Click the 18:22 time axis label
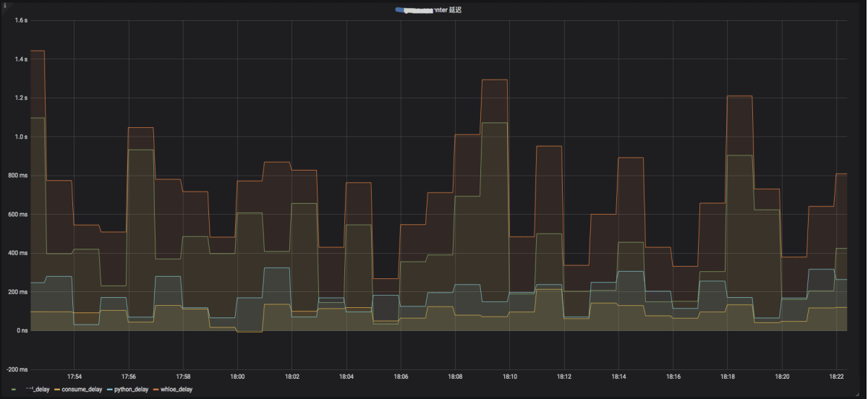This screenshot has height=399, width=868. coord(837,377)
